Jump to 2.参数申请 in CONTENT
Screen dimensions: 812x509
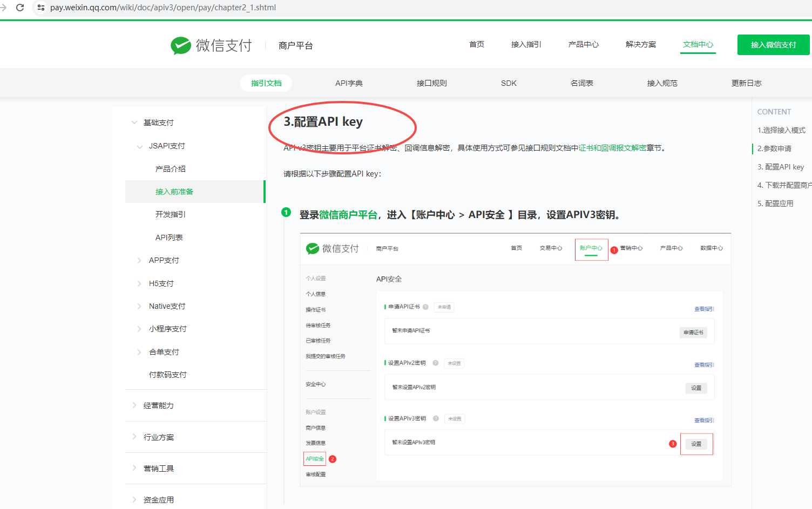[x=774, y=148]
